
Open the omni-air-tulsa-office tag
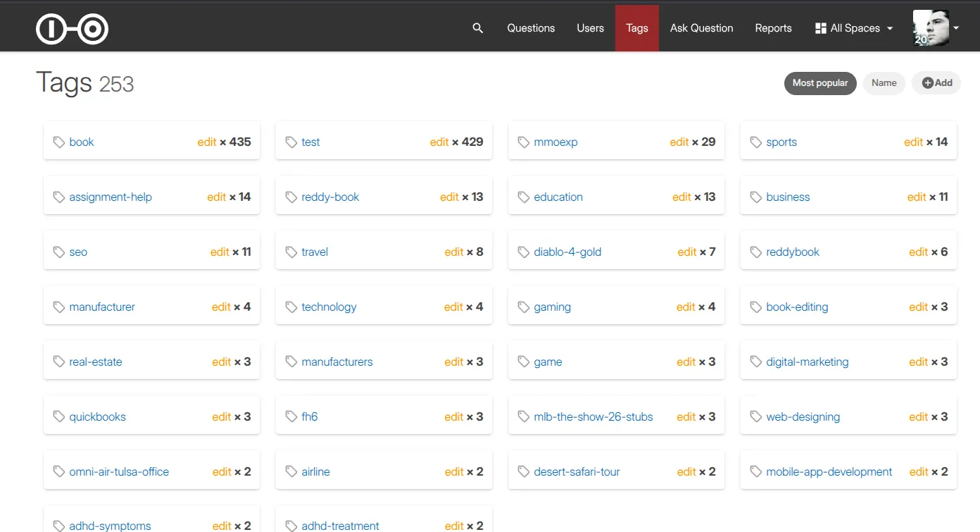click(119, 472)
